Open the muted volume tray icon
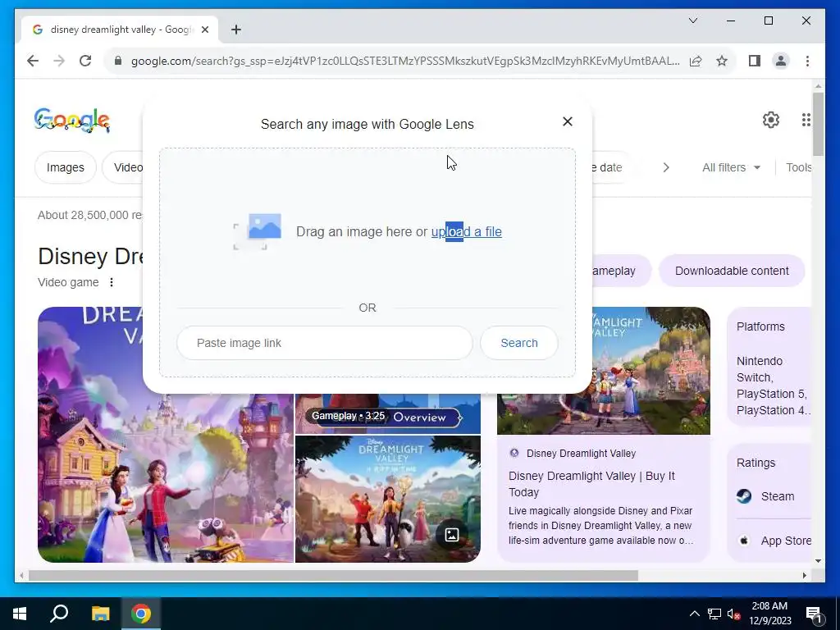The image size is (840, 630). (733, 614)
